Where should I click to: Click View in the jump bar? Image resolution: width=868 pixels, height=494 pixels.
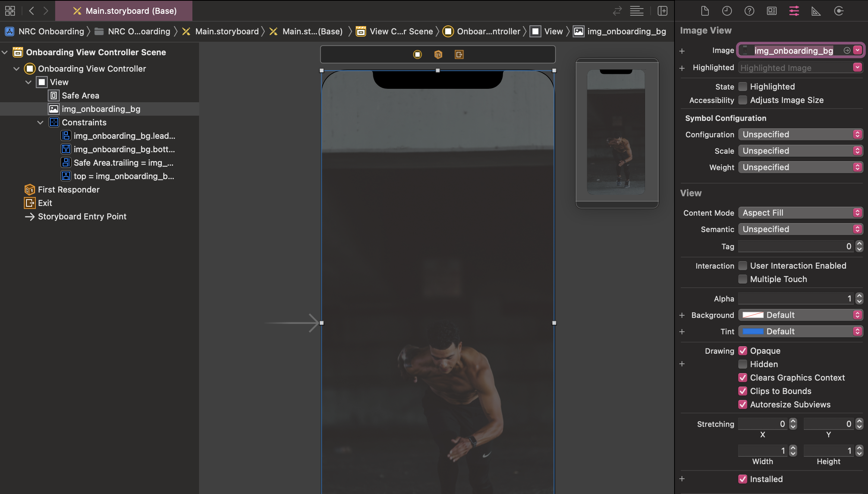[x=553, y=31]
